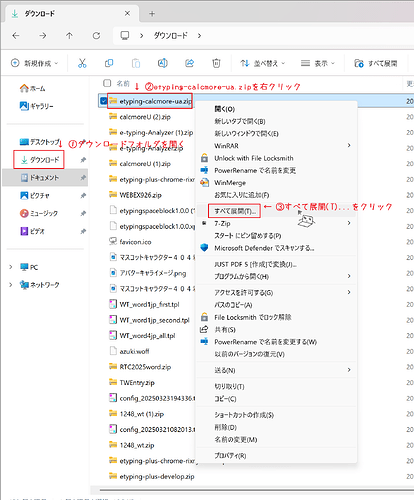The width and height of the screenshot is (414, 500).
Task: Tick the select-all checkbox beside 名前 header
Action: (107, 83)
